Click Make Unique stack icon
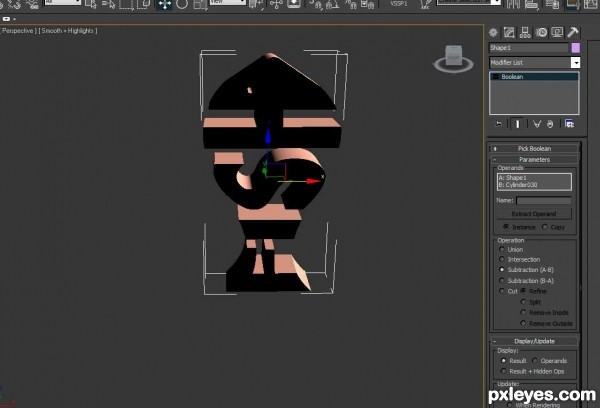This screenshot has width=600, height=408. point(537,124)
